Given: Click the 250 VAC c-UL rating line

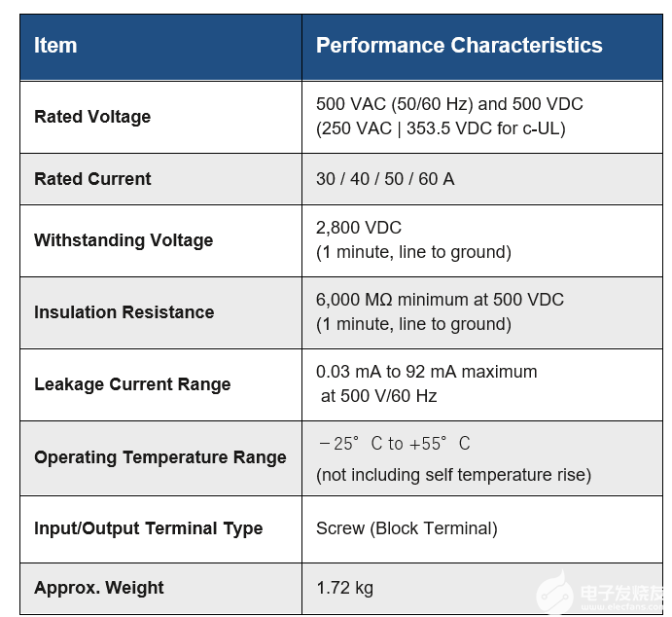Looking at the screenshot, I should [441, 128].
